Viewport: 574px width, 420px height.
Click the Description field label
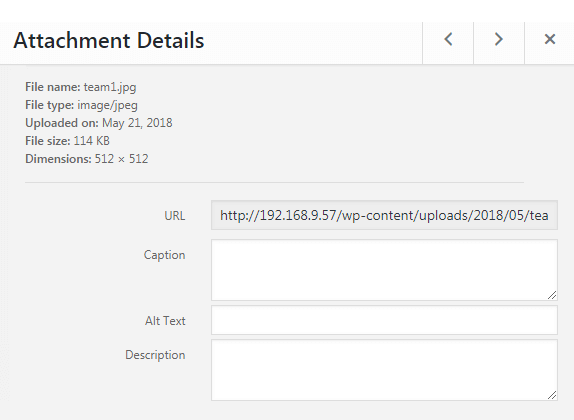coord(155,355)
